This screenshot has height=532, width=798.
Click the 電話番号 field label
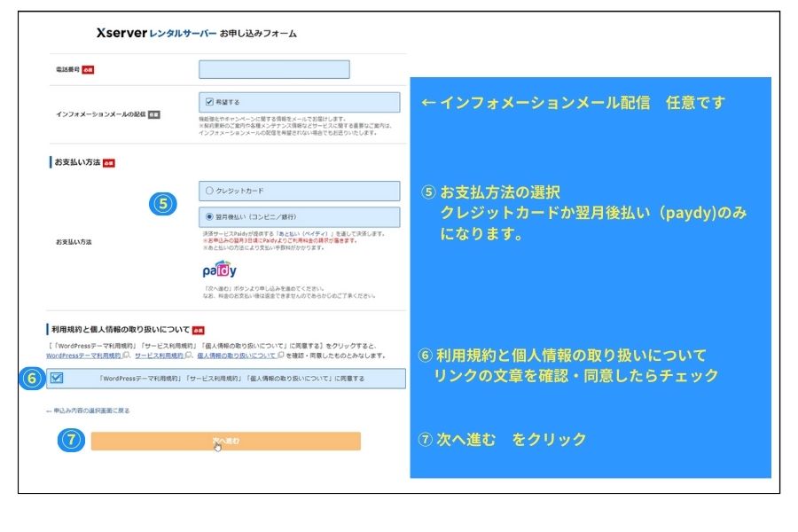67,69
